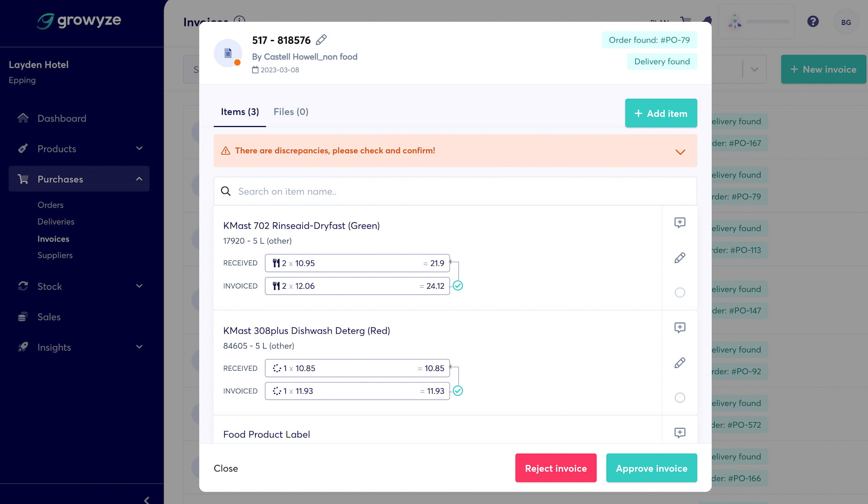Viewport: 868px width, 504px height.
Task: Select the radio circle for KMast 702 Rinseaid
Action: click(679, 292)
